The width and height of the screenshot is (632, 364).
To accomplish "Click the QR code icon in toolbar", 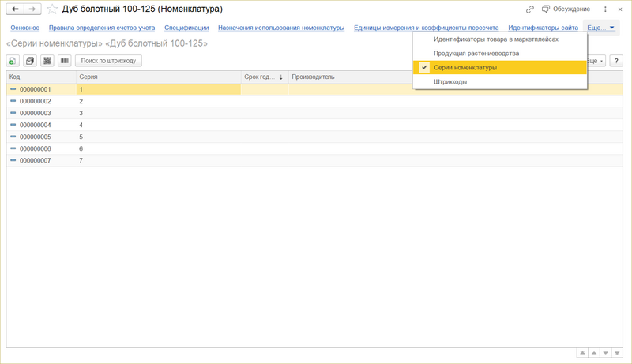I will point(47,61).
